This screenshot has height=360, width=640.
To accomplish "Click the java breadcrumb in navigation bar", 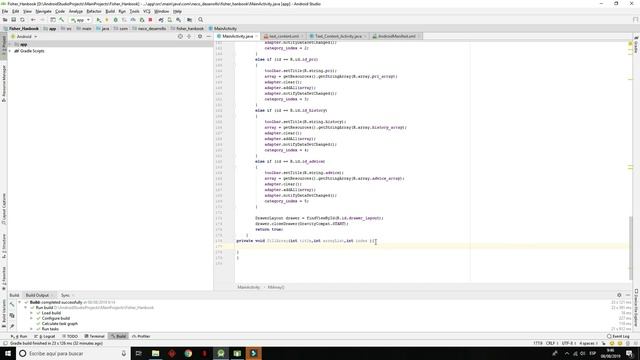I will coord(103,29).
